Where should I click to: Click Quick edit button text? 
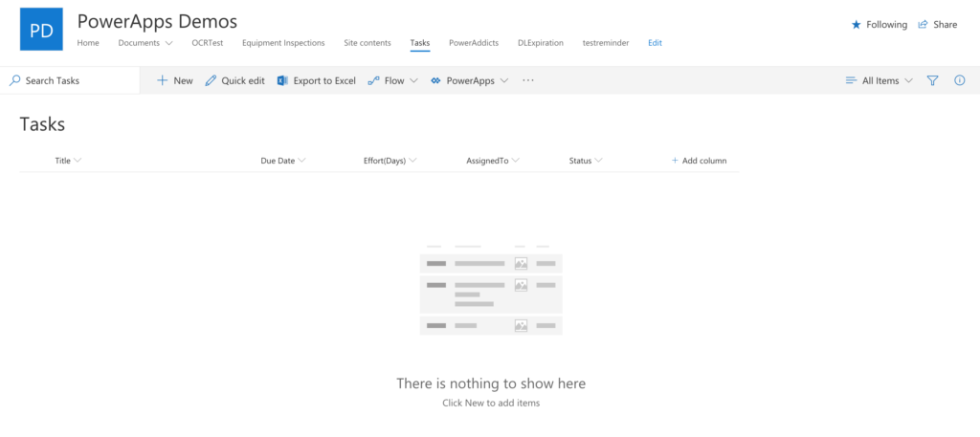[x=243, y=80]
